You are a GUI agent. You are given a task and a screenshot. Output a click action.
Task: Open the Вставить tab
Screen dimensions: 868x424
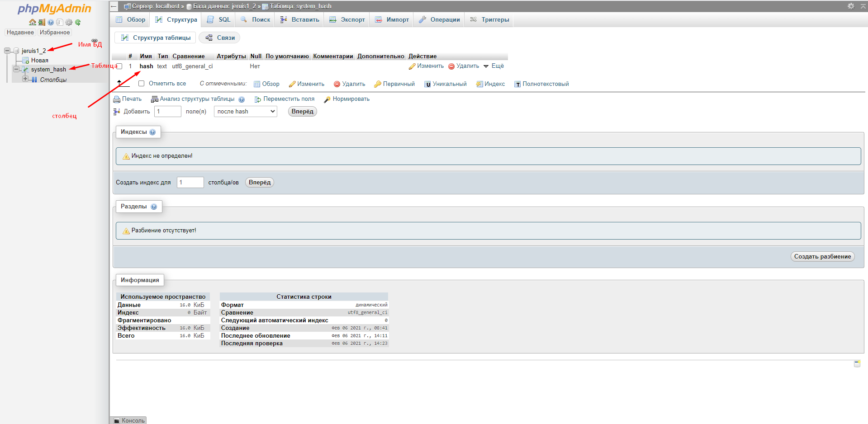[299, 19]
